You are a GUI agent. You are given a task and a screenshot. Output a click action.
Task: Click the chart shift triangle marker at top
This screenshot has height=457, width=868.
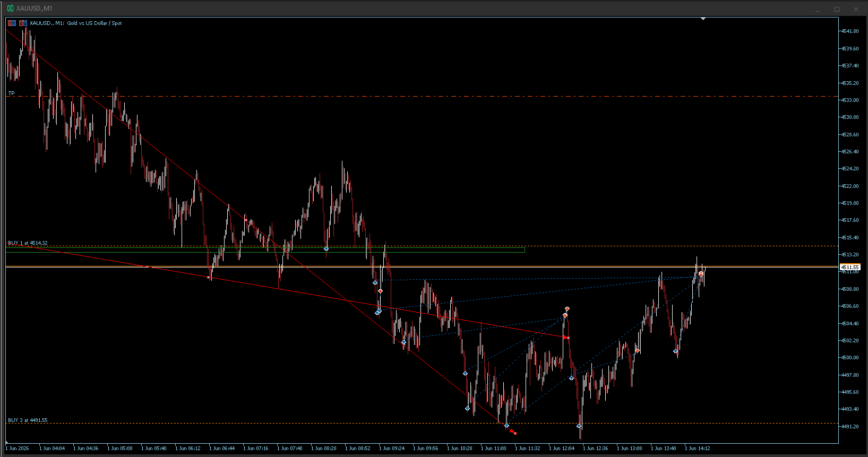703,19
